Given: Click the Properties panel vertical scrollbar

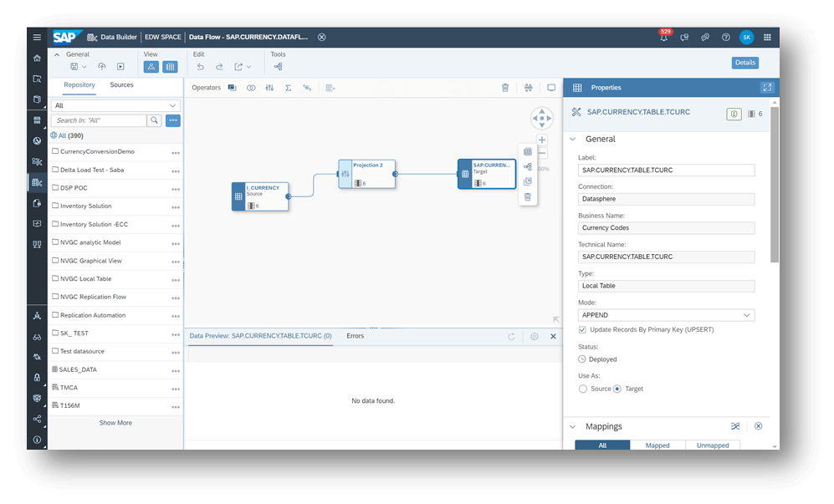Looking at the screenshot, I should pyautogui.click(x=775, y=184).
